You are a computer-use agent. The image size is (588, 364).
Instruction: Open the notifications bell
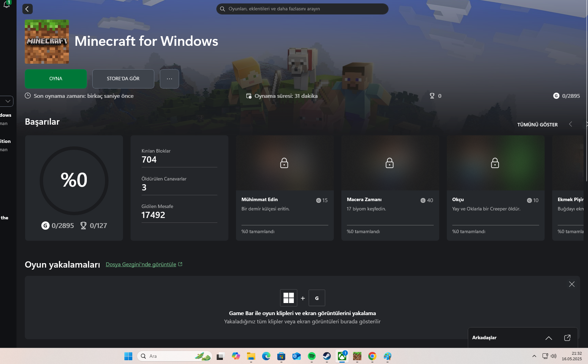click(x=7, y=4)
